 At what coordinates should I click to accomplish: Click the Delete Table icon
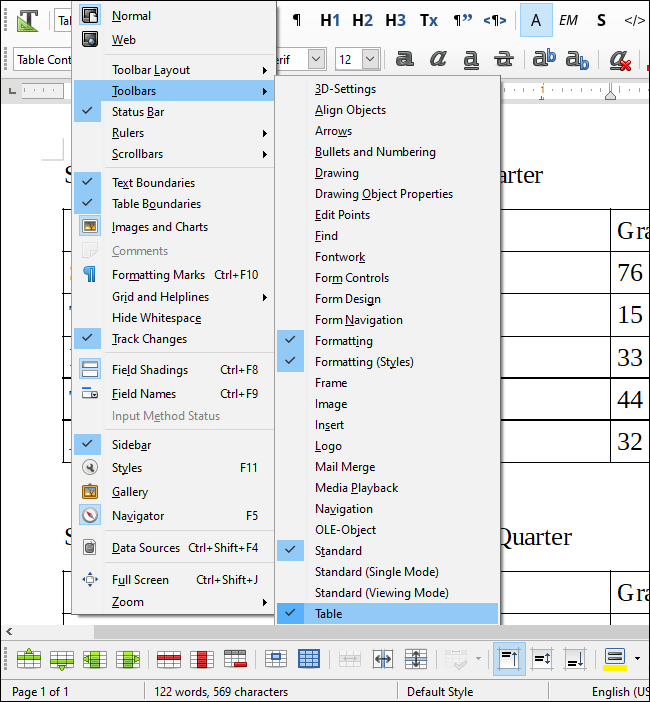tap(235, 659)
